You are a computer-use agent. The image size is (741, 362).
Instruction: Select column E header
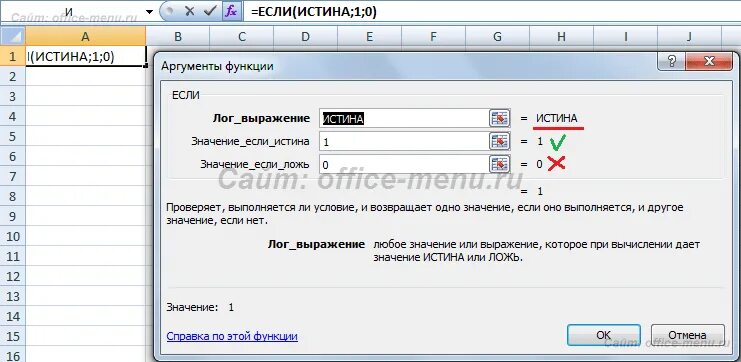[369, 36]
